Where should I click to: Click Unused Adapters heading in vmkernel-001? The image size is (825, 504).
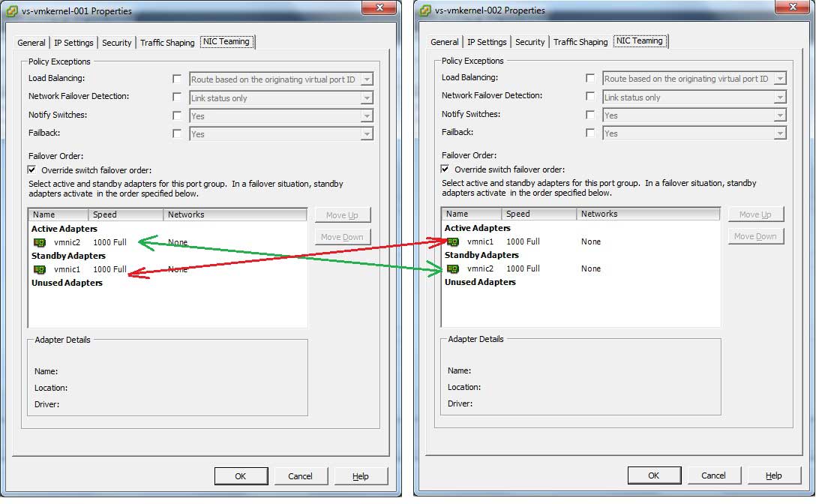coord(67,283)
